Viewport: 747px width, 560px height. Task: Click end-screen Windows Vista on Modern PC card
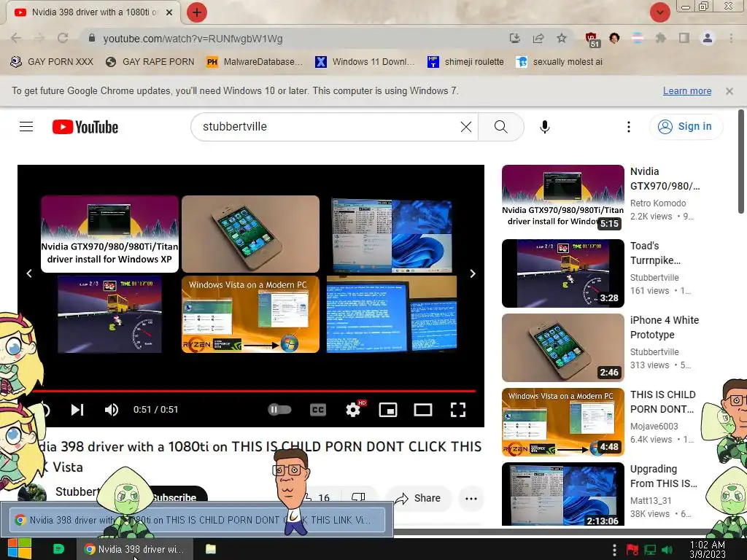pyautogui.click(x=251, y=314)
